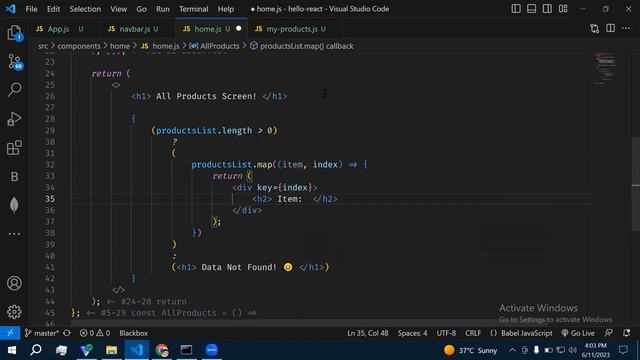Split the editor to the right
This screenshot has width=640, height=360.
pos(610,28)
